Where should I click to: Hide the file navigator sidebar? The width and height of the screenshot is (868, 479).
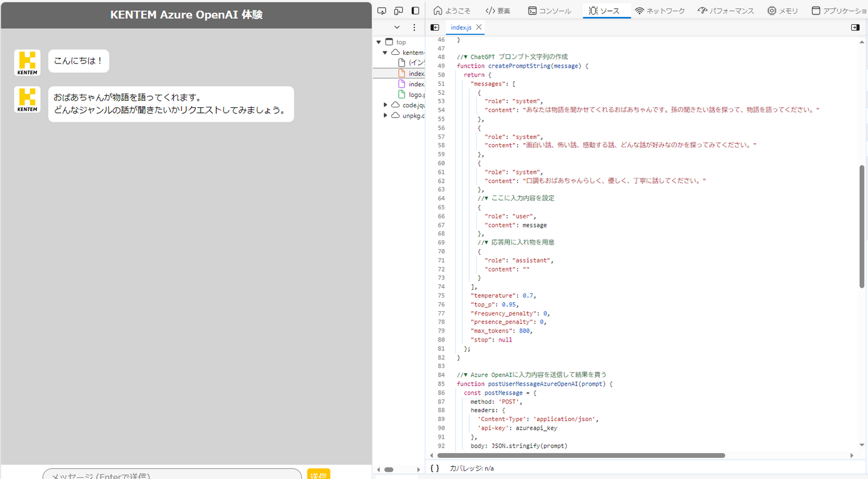(435, 27)
